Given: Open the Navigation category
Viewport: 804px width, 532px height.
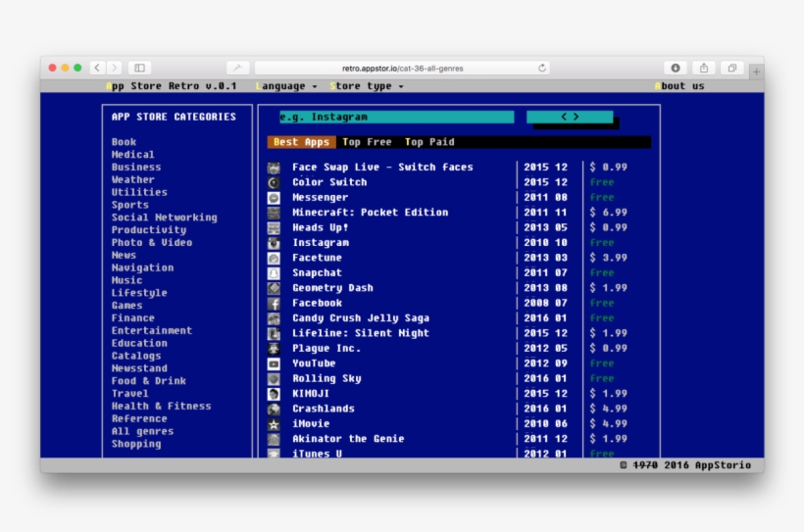Looking at the screenshot, I should (142, 267).
